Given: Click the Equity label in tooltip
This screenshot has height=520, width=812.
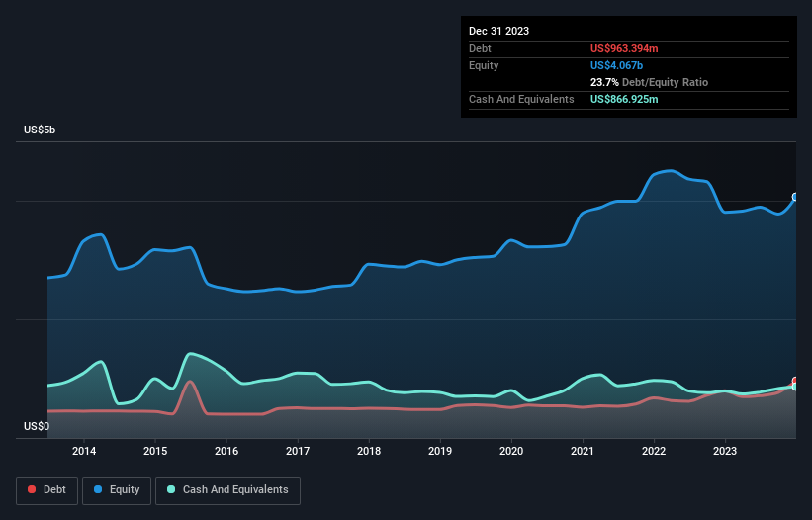Looking at the screenshot, I should 484,65.
